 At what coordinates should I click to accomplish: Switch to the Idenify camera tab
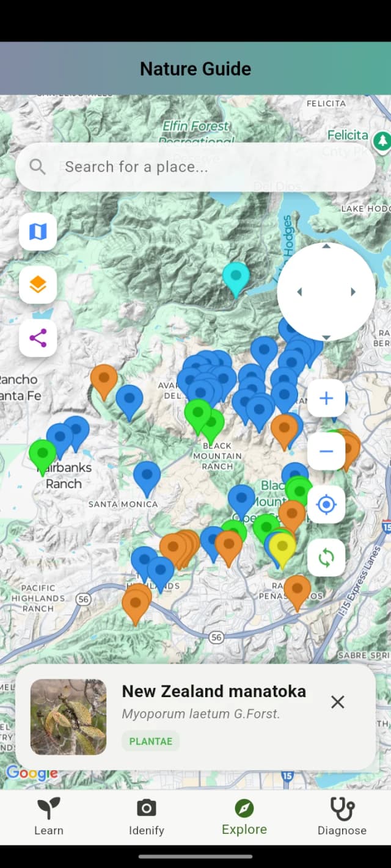pyautogui.click(x=147, y=817)
